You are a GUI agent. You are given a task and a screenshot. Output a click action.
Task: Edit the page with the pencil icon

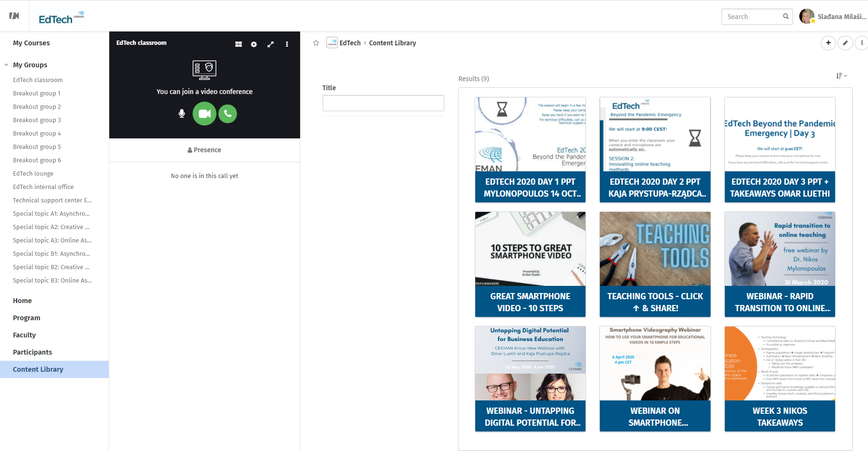[x=845, y=43]
